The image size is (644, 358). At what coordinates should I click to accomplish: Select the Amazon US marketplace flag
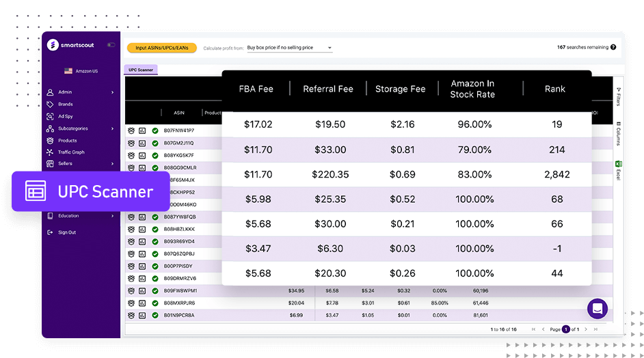pos(68,71)
